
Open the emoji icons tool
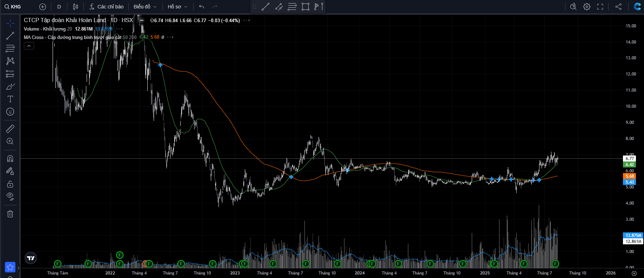coord(10,112)
